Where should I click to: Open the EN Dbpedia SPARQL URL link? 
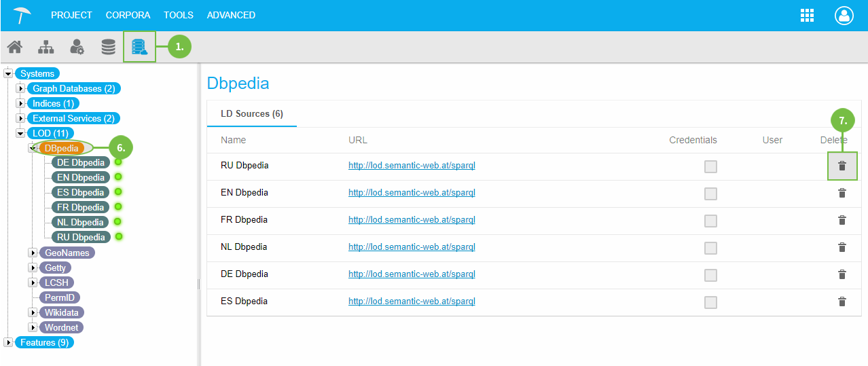click(x=412, y=193)
